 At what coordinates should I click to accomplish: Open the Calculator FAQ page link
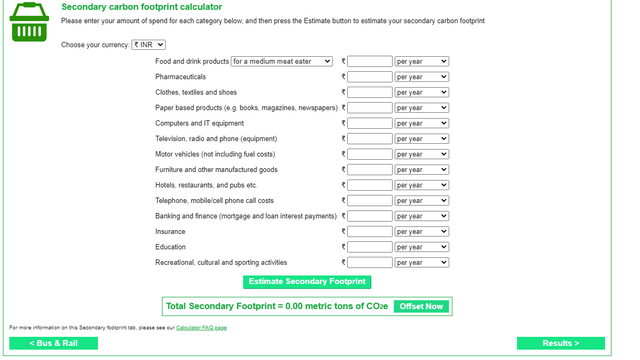point(201,328)
